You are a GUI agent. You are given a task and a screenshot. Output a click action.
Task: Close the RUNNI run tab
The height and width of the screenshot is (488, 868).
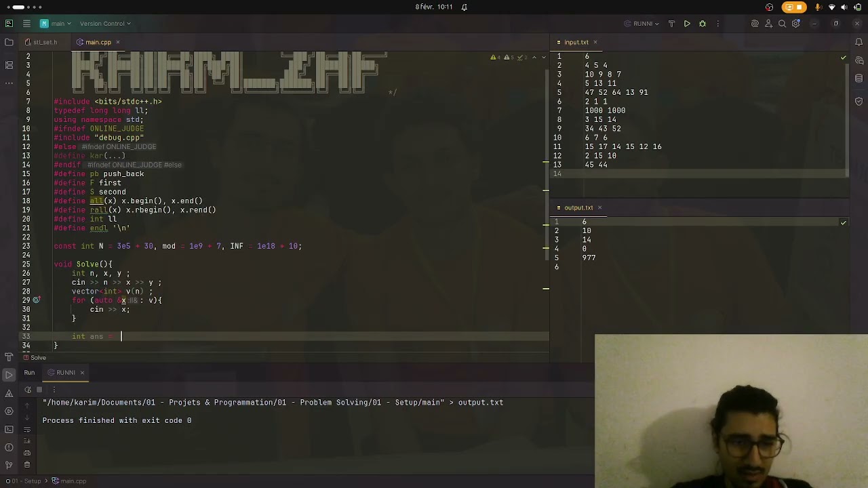coord(82,372)
